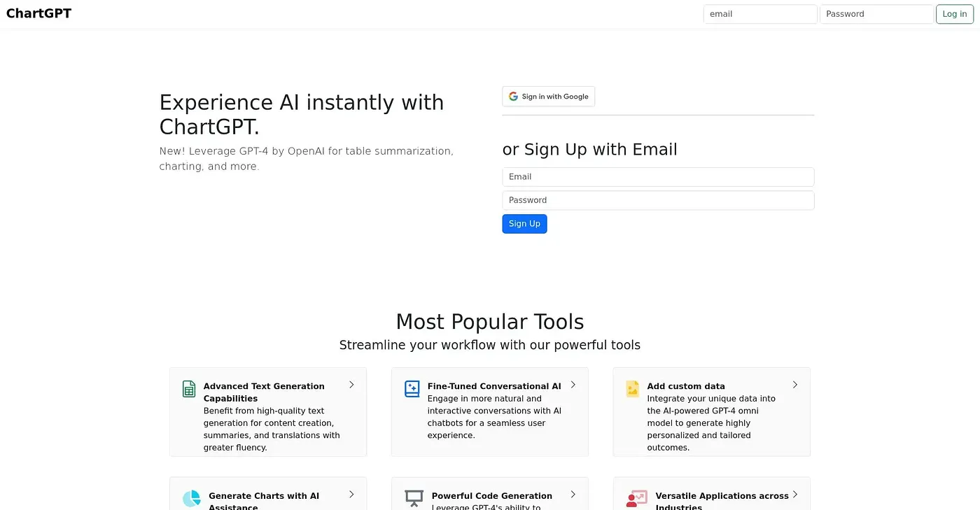
Task: Click the blue Sign Up button
Action: 524,224
